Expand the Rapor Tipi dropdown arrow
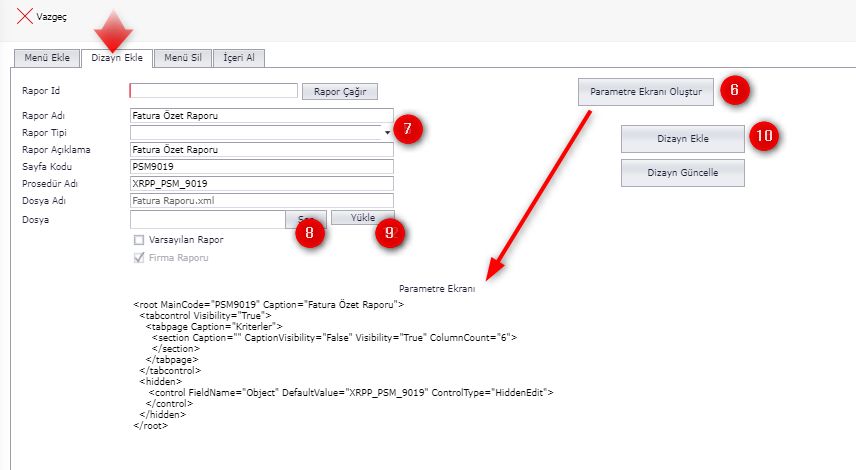856x470 pixels. (387, 132)
